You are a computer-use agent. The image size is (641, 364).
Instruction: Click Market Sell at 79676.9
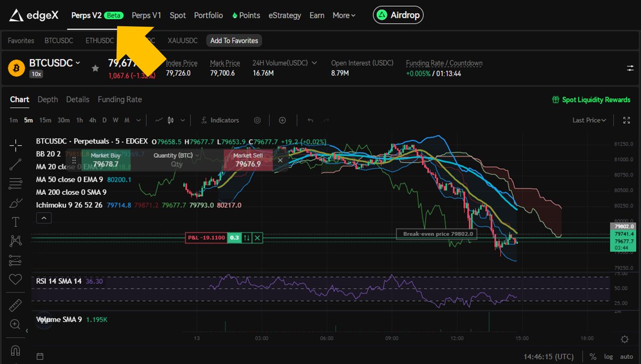248,160
